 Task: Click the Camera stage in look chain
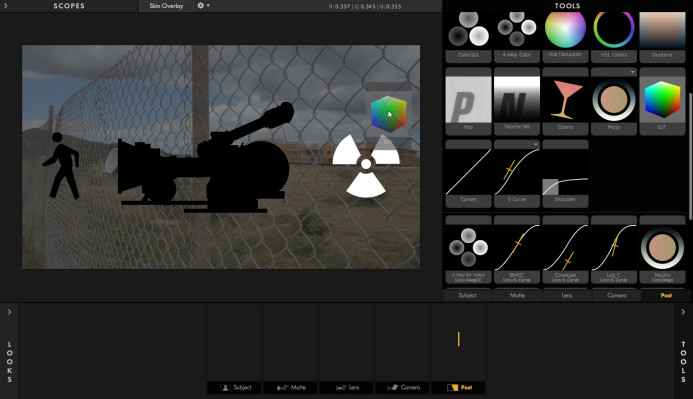click(x=402, y=388)
